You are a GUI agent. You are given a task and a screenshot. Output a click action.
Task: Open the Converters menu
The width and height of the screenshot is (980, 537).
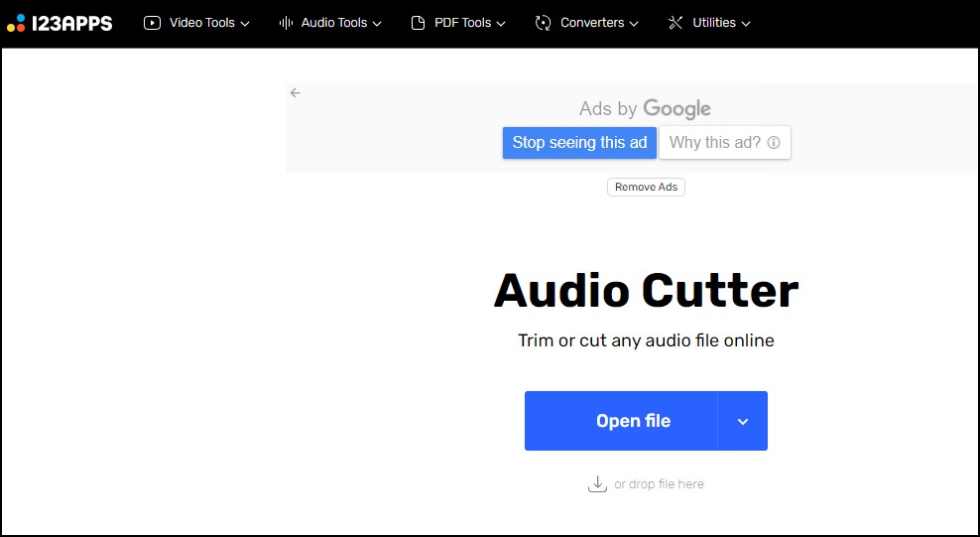(587, 23)
